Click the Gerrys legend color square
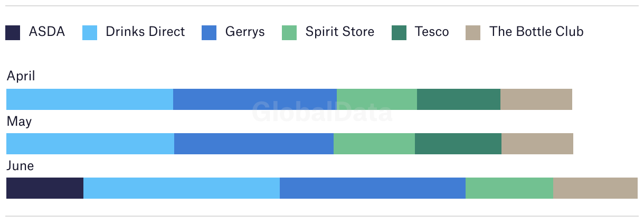644x223 pixels. tap(209, 33)
